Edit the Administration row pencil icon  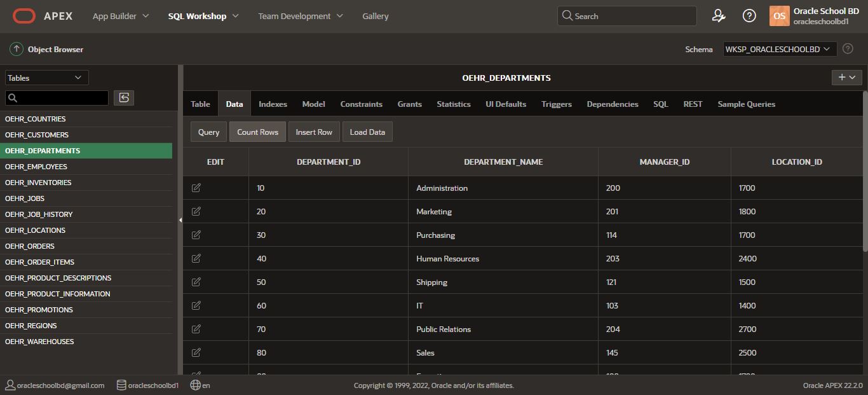(x=196, y=188)
